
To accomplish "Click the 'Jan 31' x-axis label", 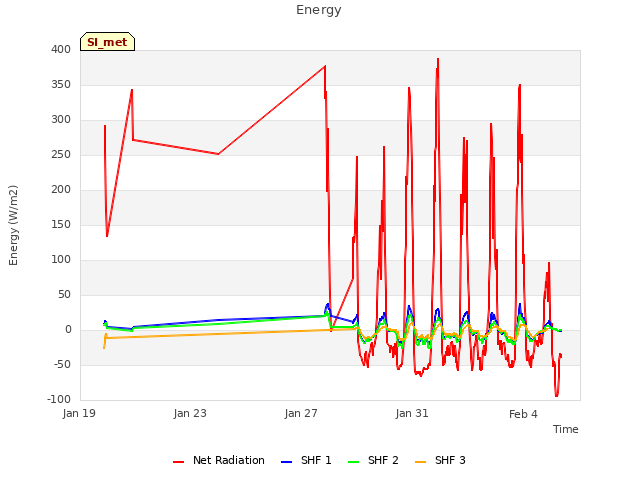I will pyautogui.click(x=412, y=413).
